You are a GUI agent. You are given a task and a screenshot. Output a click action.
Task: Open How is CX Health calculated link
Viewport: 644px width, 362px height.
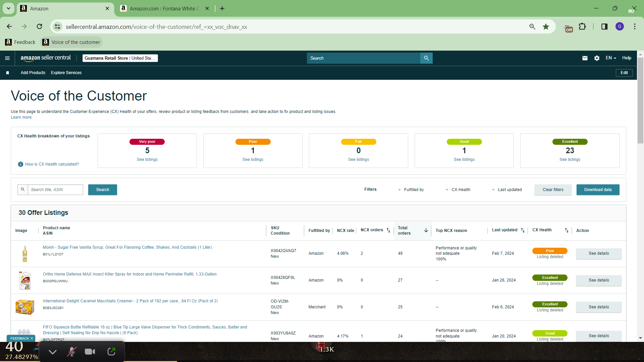(x=52, y=164)
